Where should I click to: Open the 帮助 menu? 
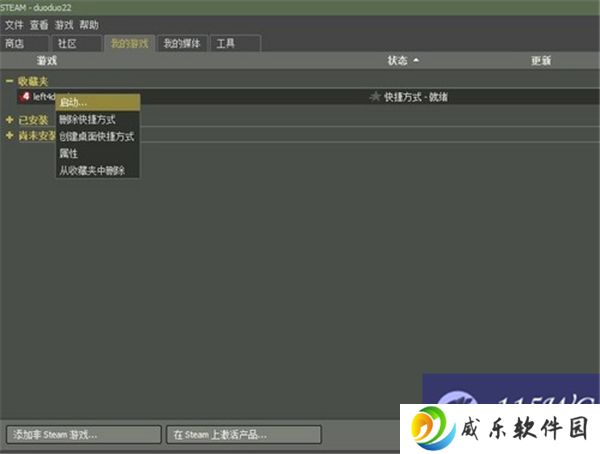[x=89, y=25]
